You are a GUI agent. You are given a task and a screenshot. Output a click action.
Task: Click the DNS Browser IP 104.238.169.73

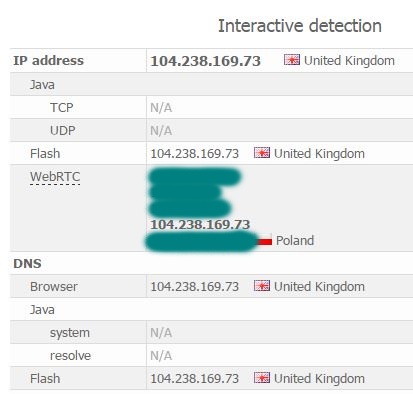[195, 286]
